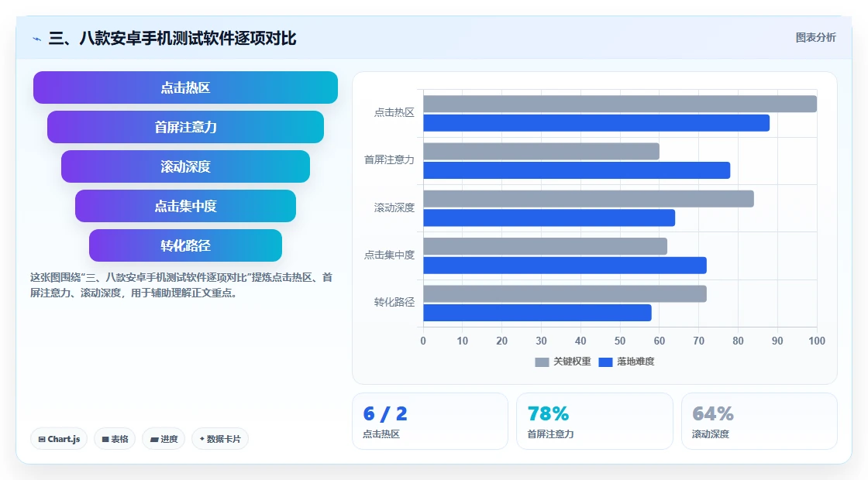Select the 滚动深度 funnel stage
This screenshot has width=868, height=480.
185,166
